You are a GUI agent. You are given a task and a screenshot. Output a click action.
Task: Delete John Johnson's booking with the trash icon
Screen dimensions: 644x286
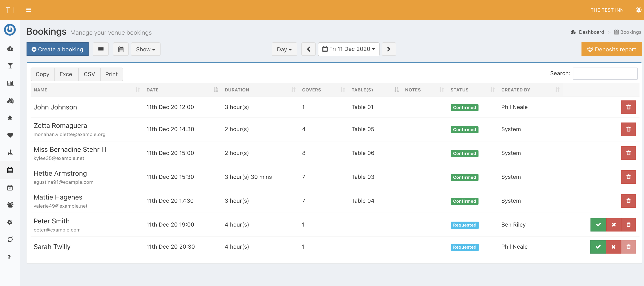(x=628, y=107)
